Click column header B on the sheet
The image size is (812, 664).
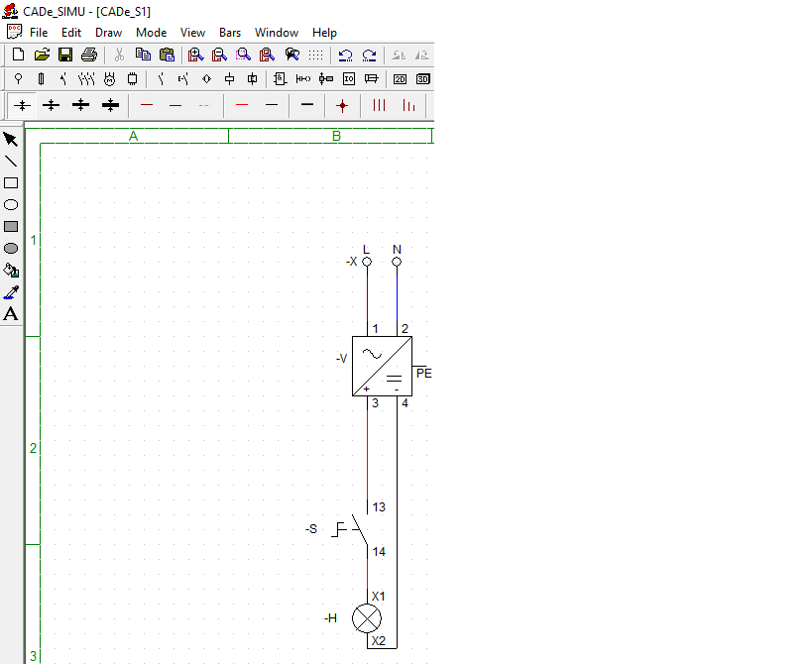pos(336,136)
